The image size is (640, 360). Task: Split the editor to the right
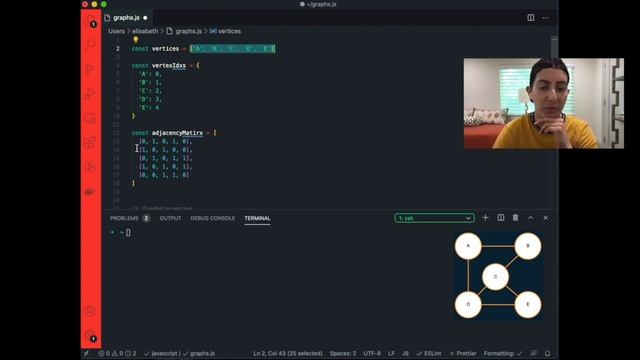pyautogui.click(x=531, y=18)
